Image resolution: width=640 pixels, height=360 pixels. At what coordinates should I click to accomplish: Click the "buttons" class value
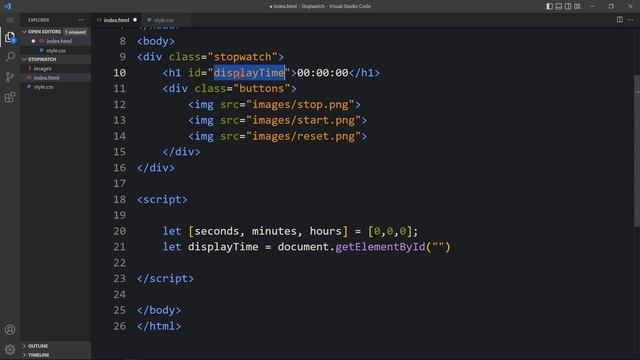[262, 89]
